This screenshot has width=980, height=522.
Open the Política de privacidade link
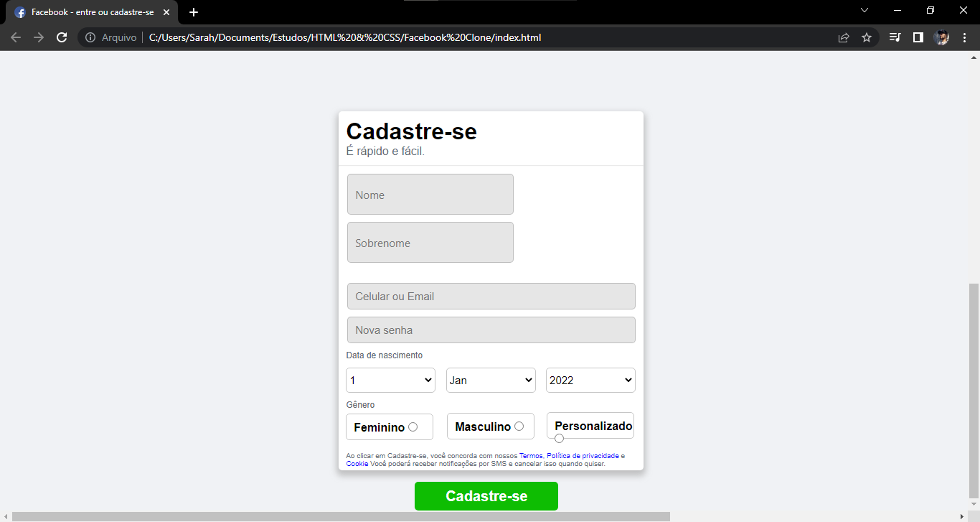point(583,455)
